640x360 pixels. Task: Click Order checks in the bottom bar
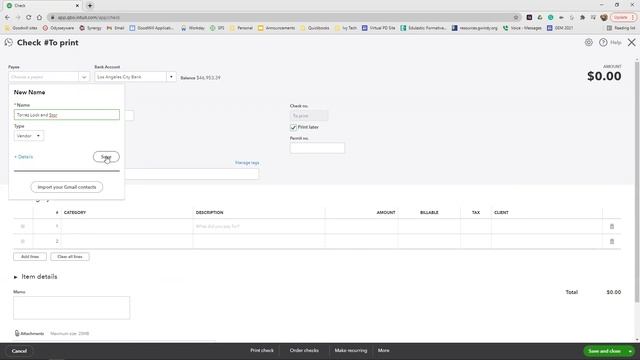tap(304, 351)
